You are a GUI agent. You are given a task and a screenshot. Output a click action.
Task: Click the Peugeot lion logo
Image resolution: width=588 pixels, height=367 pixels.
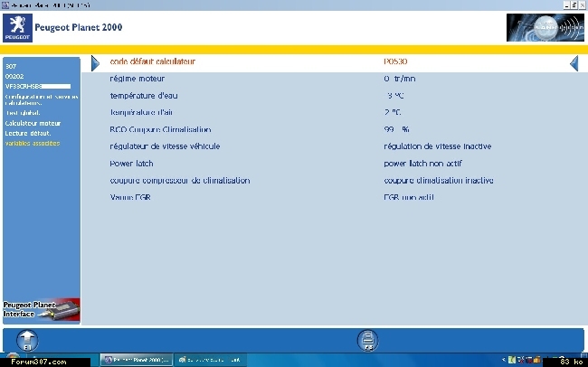click(x=17, y=28)
